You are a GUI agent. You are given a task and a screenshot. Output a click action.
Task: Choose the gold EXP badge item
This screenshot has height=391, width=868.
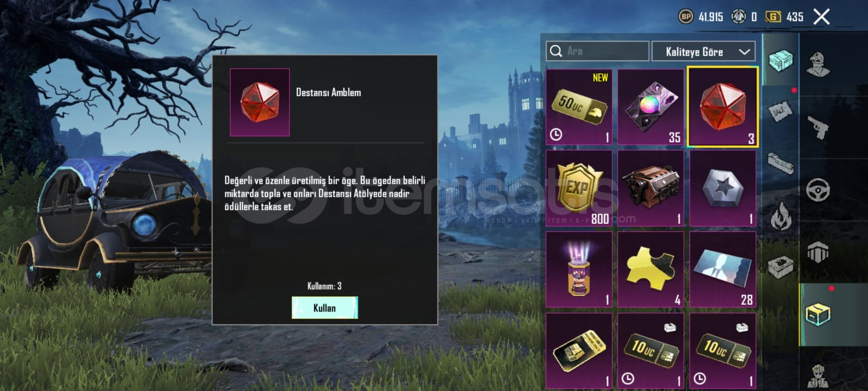579,188
